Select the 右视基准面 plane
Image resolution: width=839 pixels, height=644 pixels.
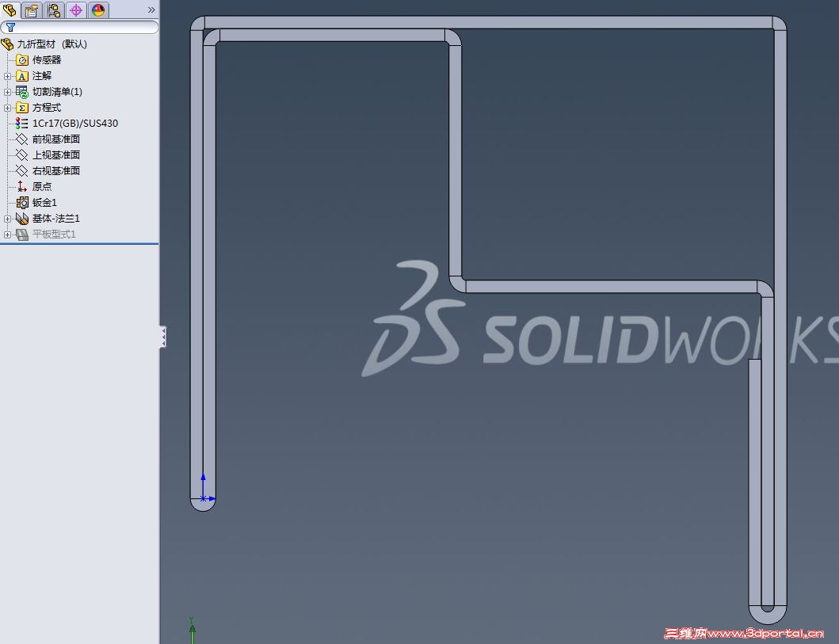coord(56,170)
